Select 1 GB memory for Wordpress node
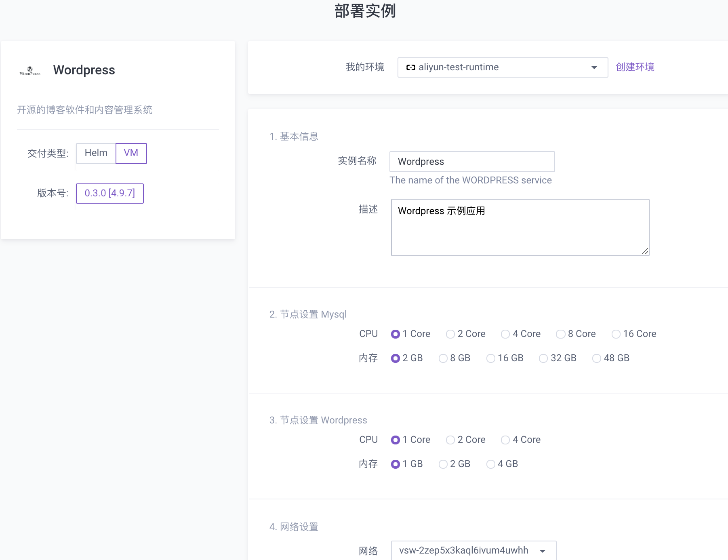 [396, 464]
